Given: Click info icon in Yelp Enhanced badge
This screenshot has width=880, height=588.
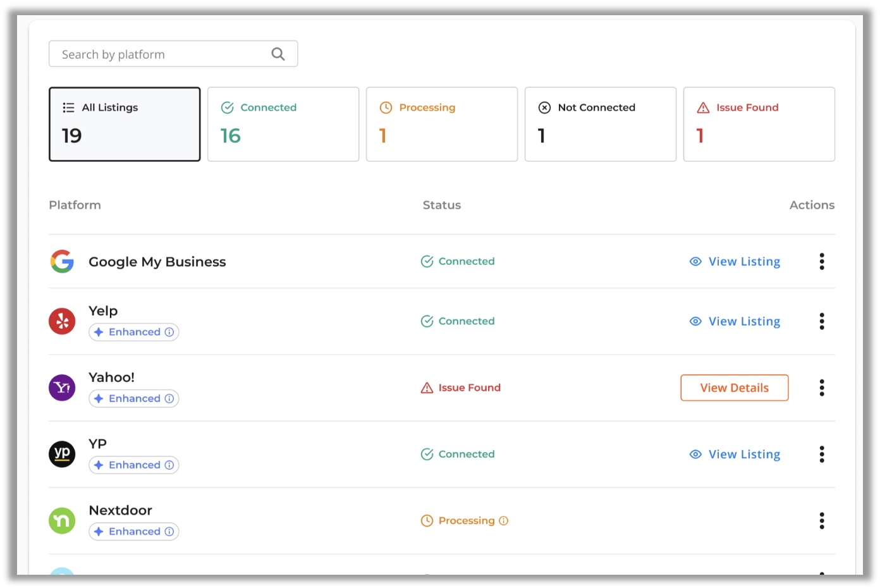Looking at the screenshot, I should click(x=169, y=332).
